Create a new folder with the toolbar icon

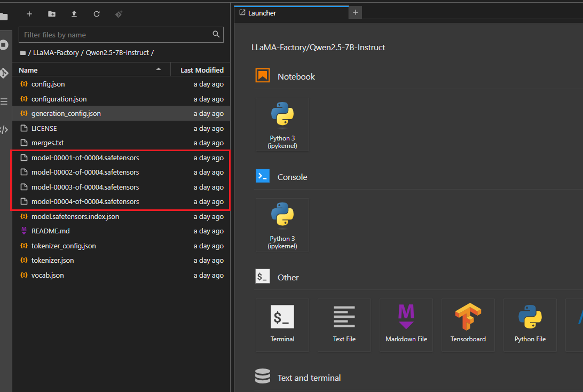(x=52, y=14)
